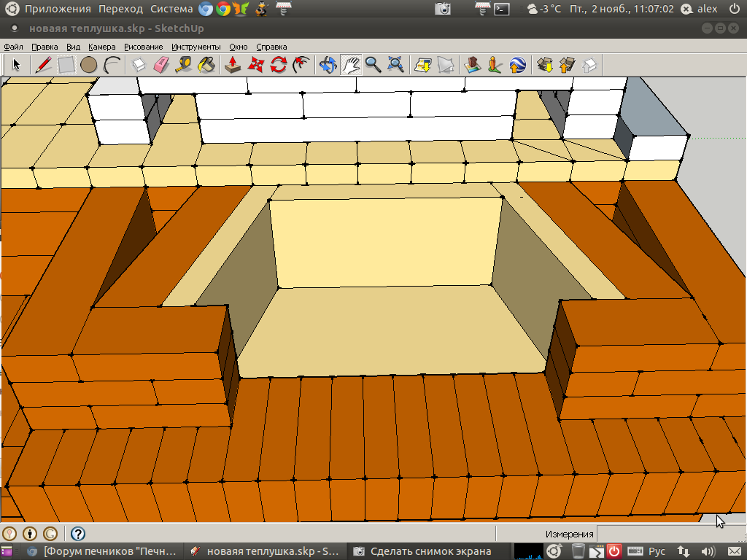Open the Камера menu
Viewport: 747px width, 560px height.
[x=102, y=47]
